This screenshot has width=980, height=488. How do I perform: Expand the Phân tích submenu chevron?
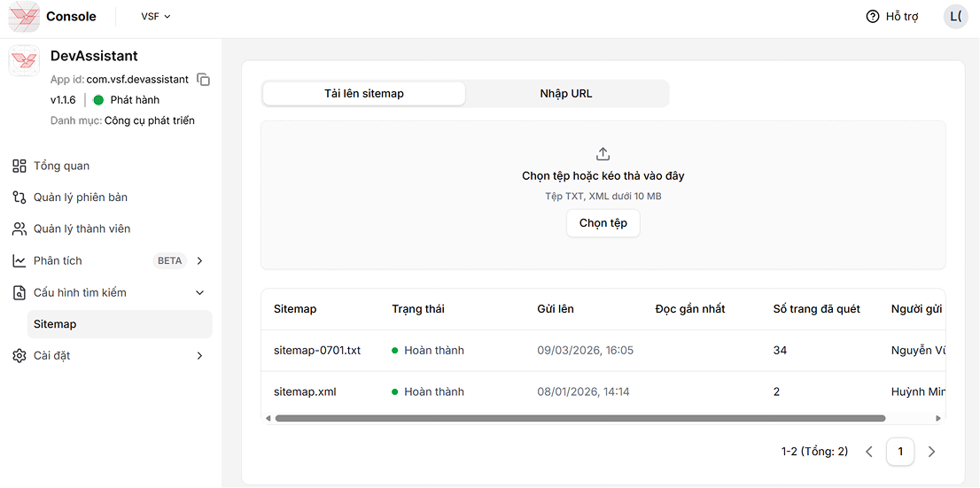pyautogui.click(x=200, y=260)
